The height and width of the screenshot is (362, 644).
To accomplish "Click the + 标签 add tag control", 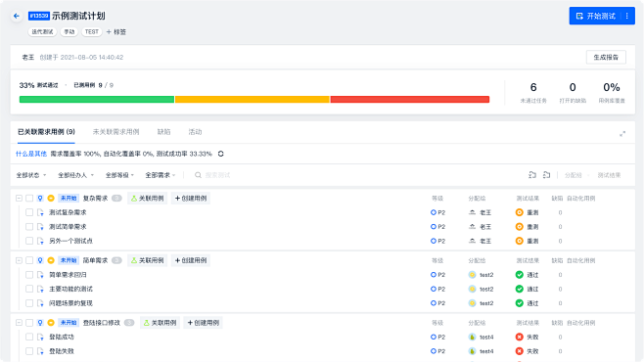I will click(115, 31).
